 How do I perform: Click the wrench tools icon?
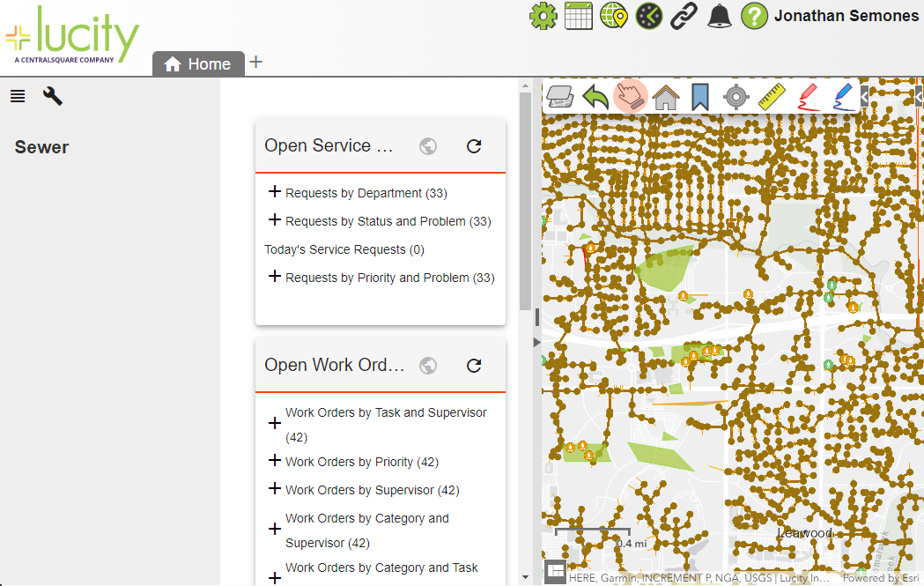click(x=53, y=96)
